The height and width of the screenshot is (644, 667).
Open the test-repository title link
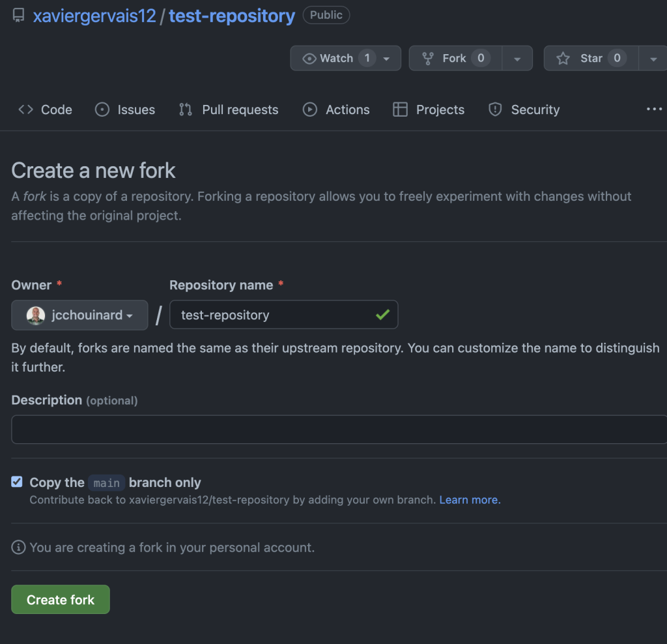click(x=232, y=16)
